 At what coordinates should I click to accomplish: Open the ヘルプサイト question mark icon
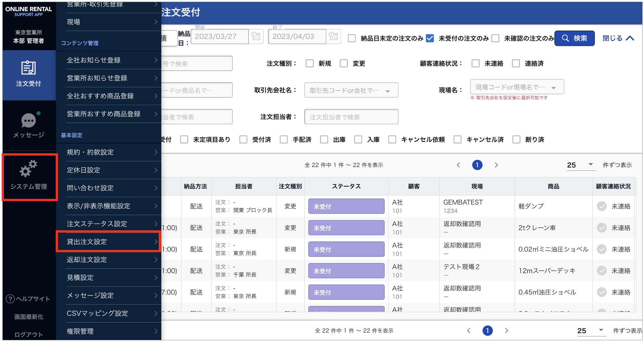(10, 299)
